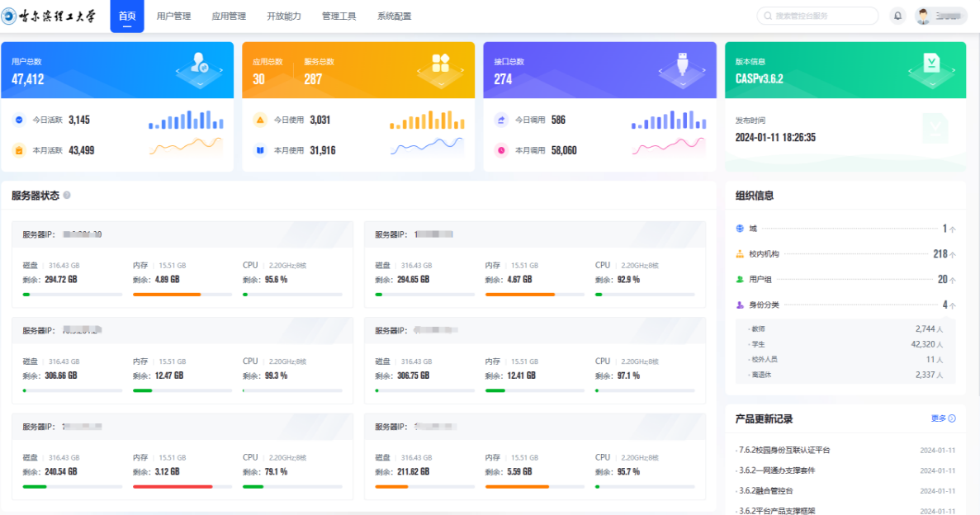
Task: Click the user icon on 用户总数 card
Action: [199, 63]
